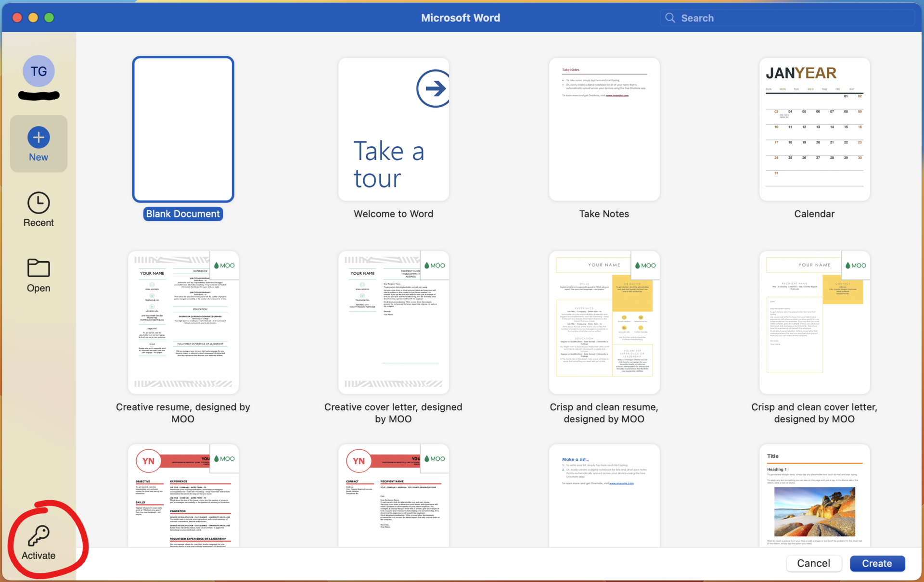The width and height of the screenshot is (924, 582).
Task: Select Crisp and clean resume template
Action: point(604,322)
